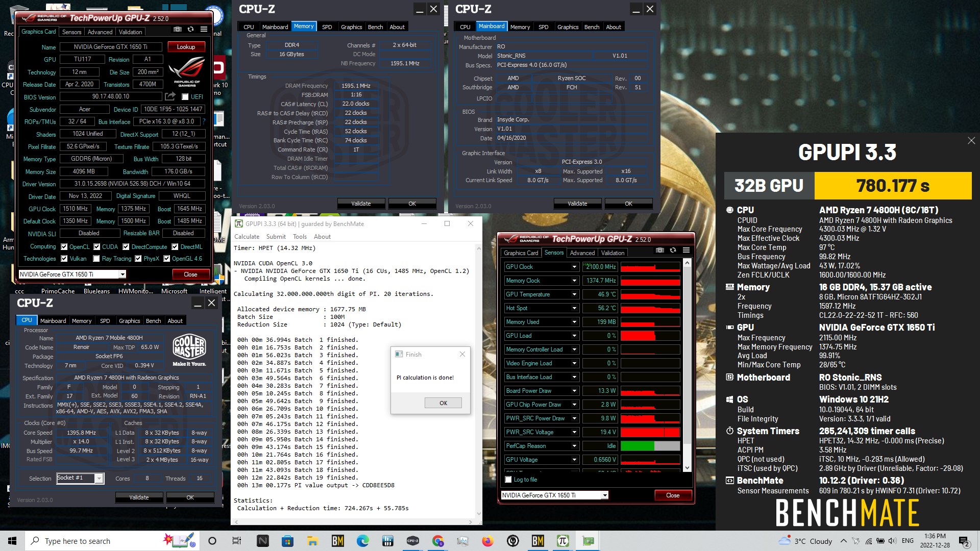Open the SPD tab in the CPU-Z Memory window
The height and width of the screenshot is (551, 980).
click(x=327, y=27)
